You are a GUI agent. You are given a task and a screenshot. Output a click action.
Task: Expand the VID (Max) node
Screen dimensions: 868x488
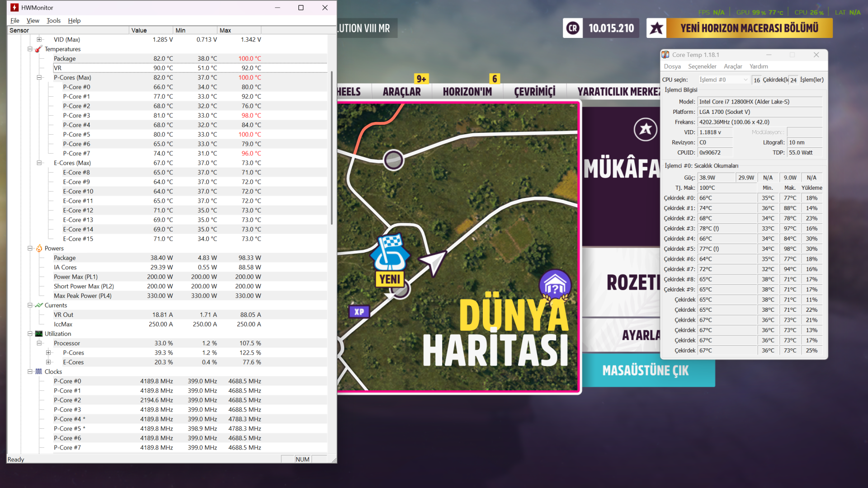pos(39,39)
